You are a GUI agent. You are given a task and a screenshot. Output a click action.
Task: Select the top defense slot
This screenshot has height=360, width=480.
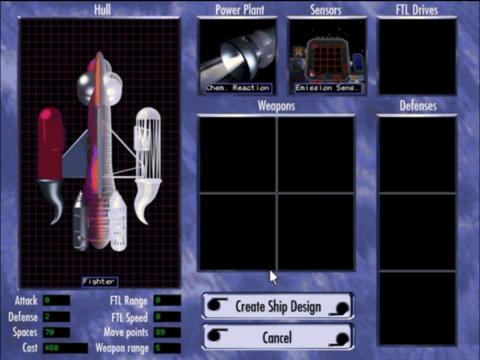click(417, 155)
